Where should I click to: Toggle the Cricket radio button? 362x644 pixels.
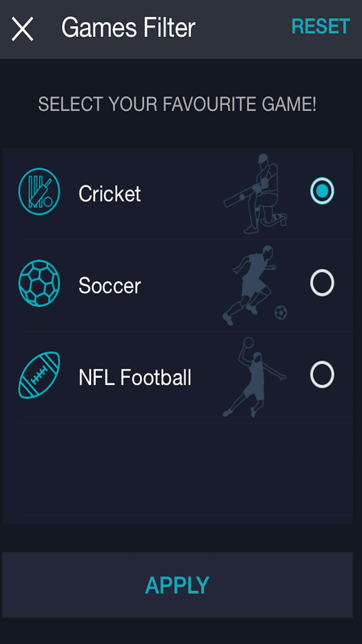(x=322, y=191)
